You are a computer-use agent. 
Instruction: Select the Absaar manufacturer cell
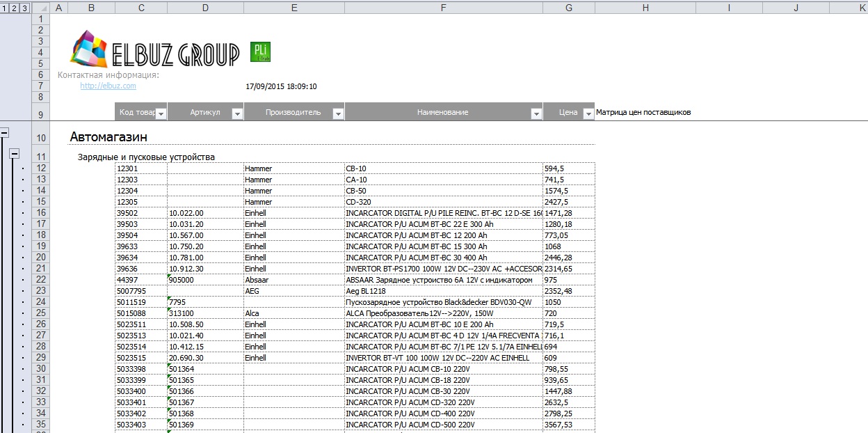(x=294, y=280)
